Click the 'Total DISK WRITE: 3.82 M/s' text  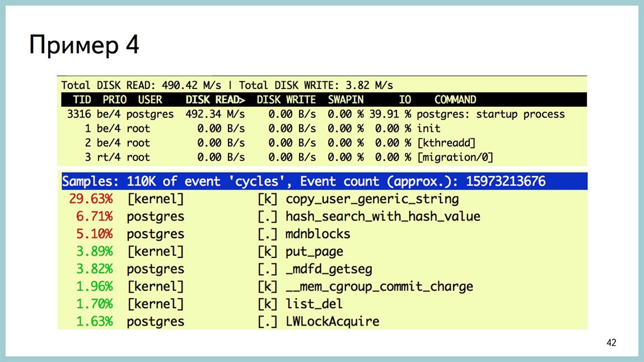(316, 86)
